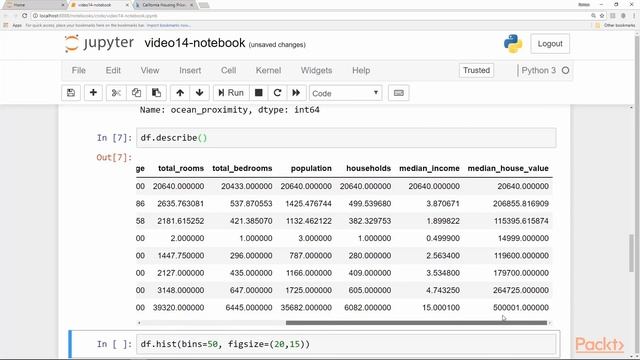Click the total_rooms column header

pyautogui.click(x=181, y=169)
